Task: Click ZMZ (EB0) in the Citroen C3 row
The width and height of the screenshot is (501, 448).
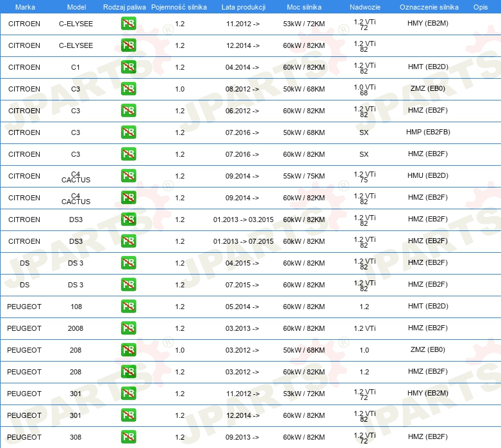Action: (428, 88)
